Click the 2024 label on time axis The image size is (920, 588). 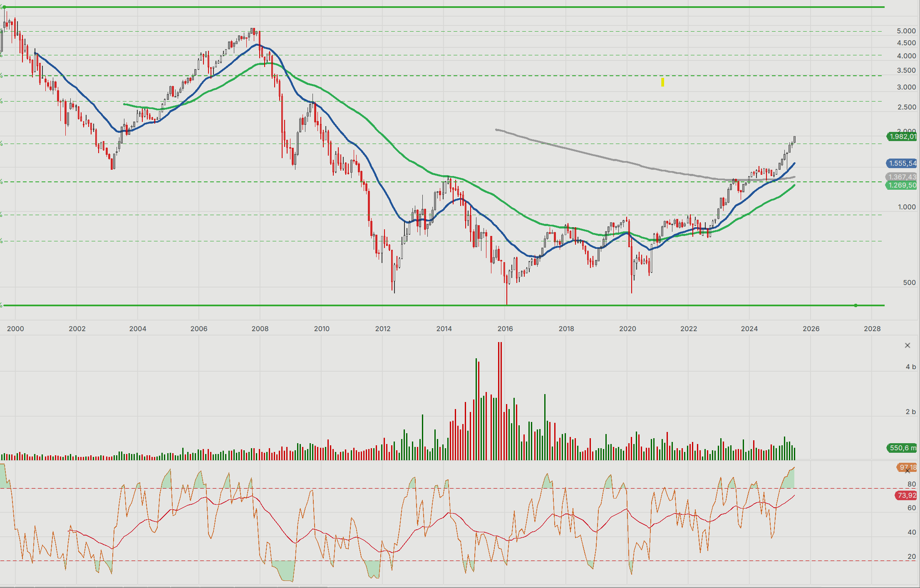[749, 329]
